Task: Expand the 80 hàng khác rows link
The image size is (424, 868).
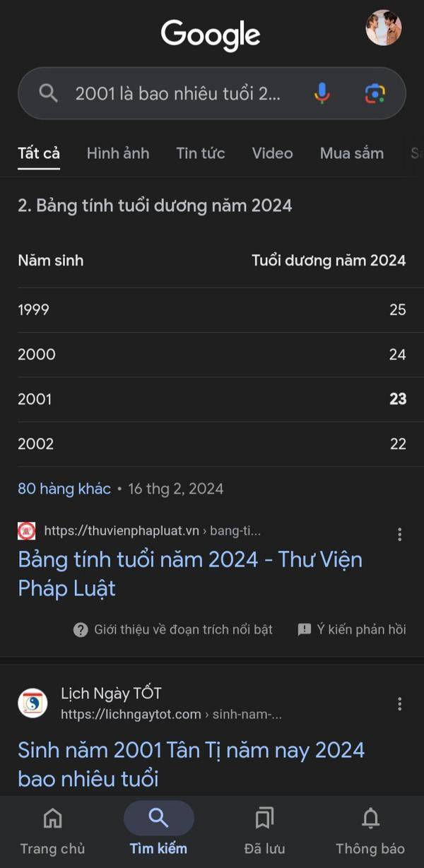Action: (x=64, y=489)
